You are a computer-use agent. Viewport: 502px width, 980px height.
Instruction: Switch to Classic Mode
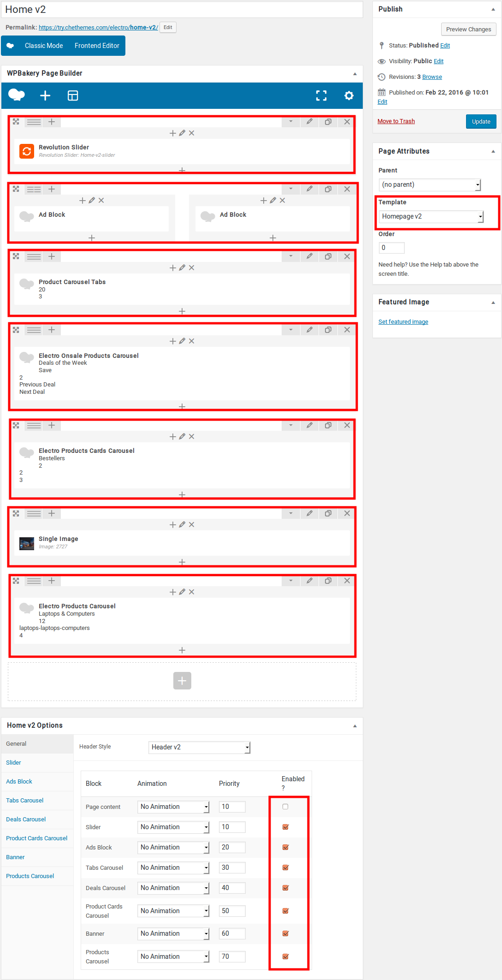pyautogui.click(x=44, y=46)
